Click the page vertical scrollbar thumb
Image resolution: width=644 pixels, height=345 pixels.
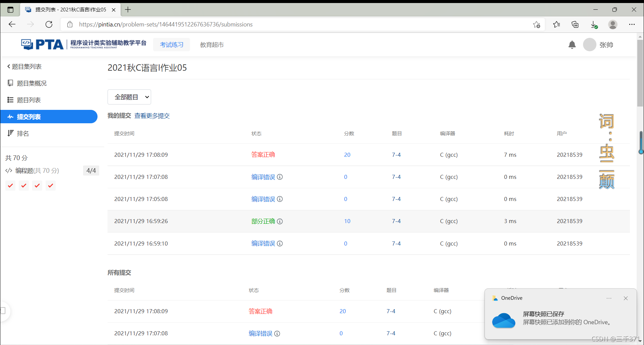(x=640, y=73)
